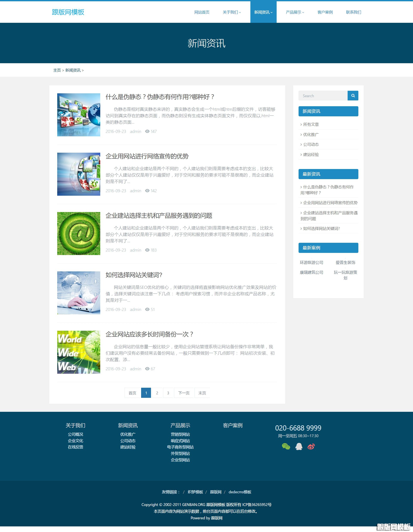Image resolution: width=413 pixels, height=532 pixels.
Task: Click the search magnifier icon
Action: [353, 95]
